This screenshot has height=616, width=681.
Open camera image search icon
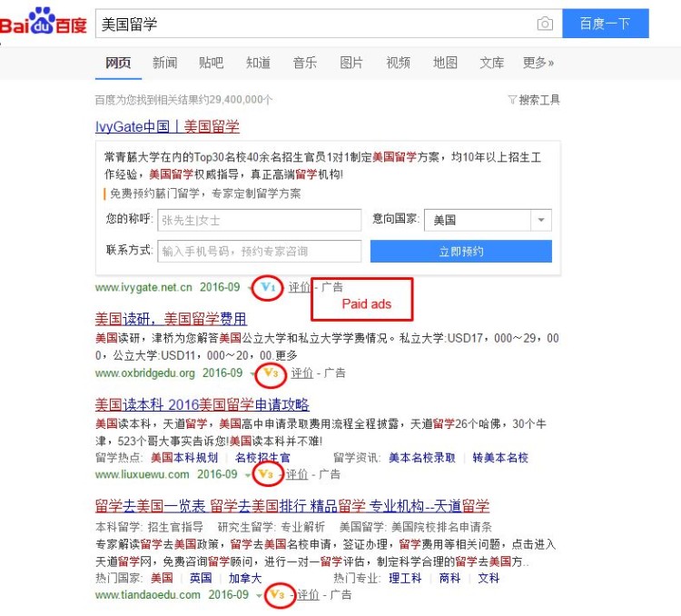(x=545, y=24)
